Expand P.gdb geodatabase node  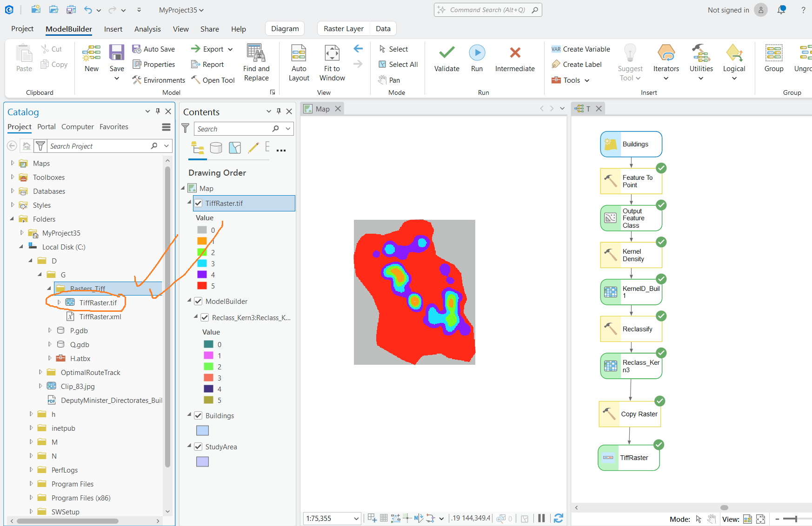[x=50, y=330]
